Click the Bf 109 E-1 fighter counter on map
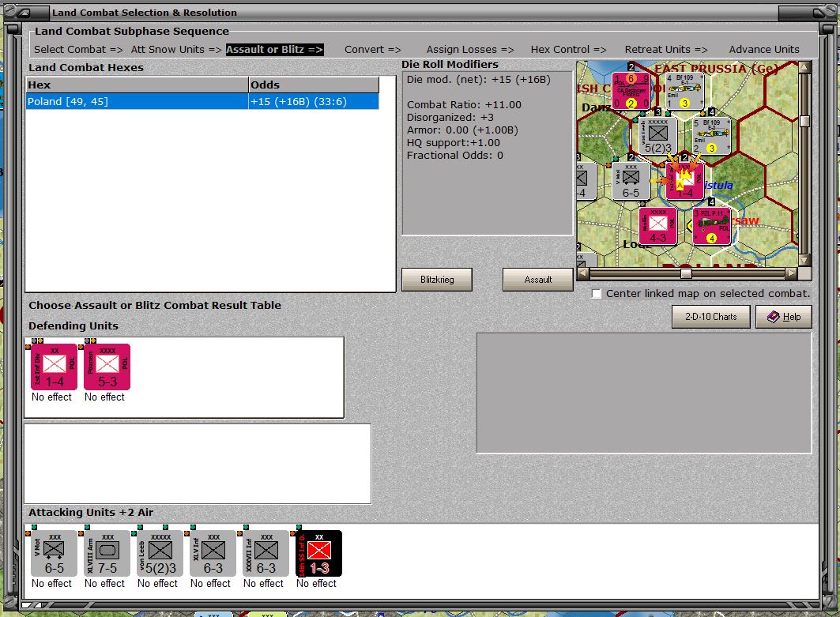 [684, 92]
